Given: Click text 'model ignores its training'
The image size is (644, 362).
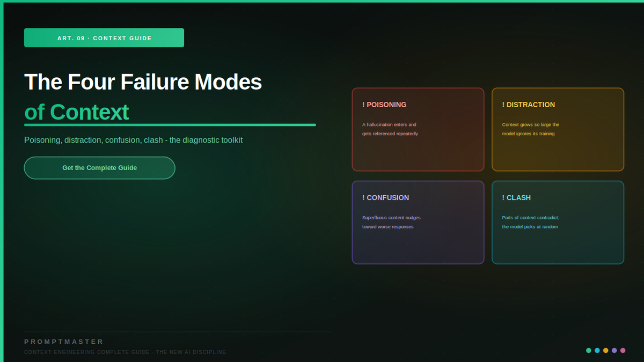Looking at the screenshot, I should tap(528, 134).
